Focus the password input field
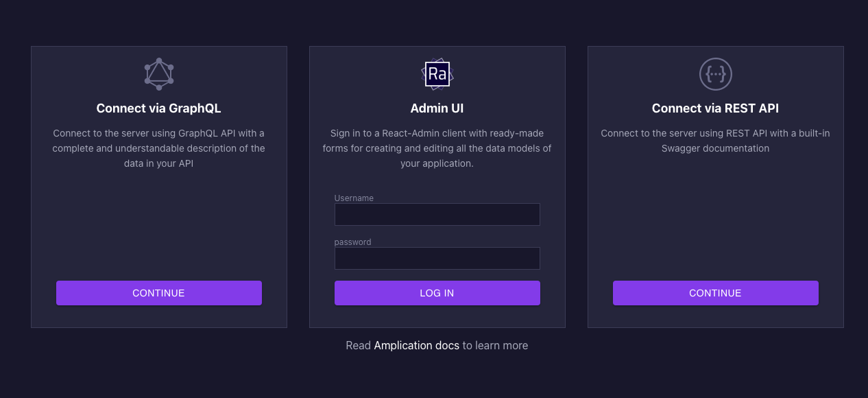 (437, 258)
